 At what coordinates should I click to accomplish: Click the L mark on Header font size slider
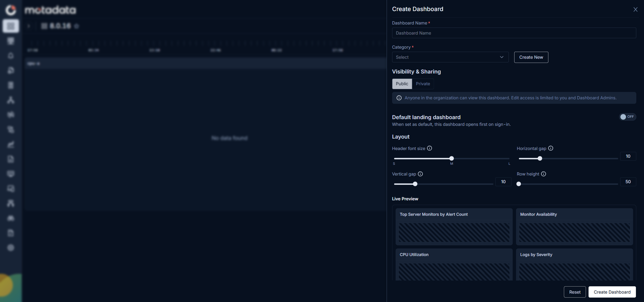click(x=509, y=164)
